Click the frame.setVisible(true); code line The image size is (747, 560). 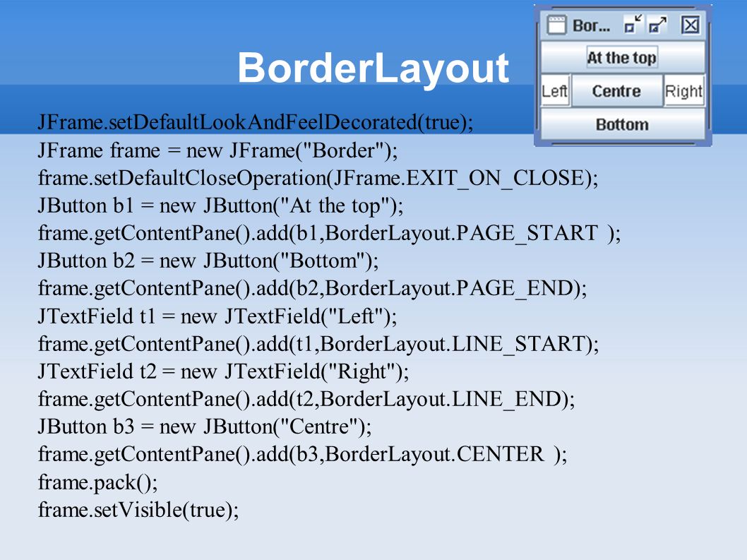tap(138, 510)
